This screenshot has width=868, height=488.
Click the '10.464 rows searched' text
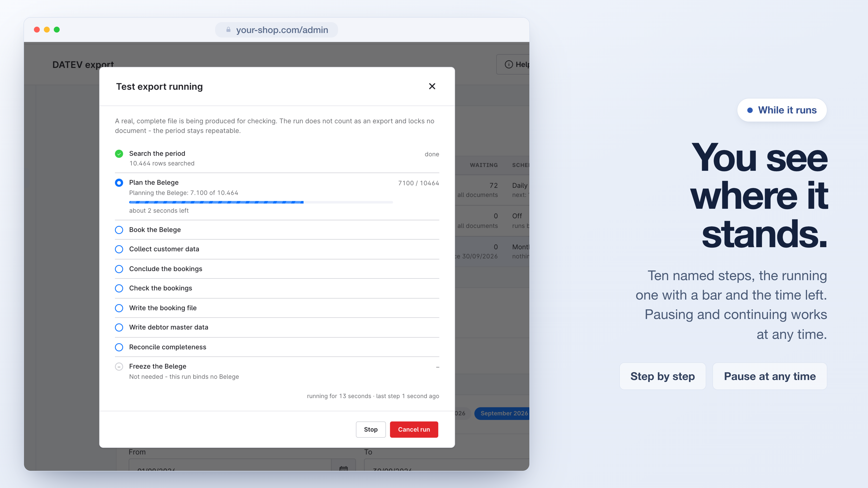(x=162, y=163)
